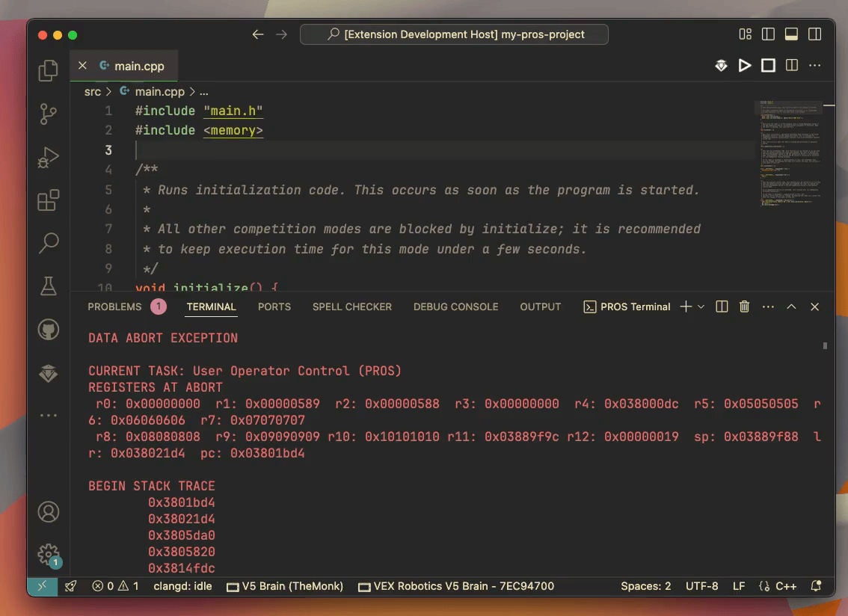
Task: Open the Source Control view
Action: click(48, 114)
